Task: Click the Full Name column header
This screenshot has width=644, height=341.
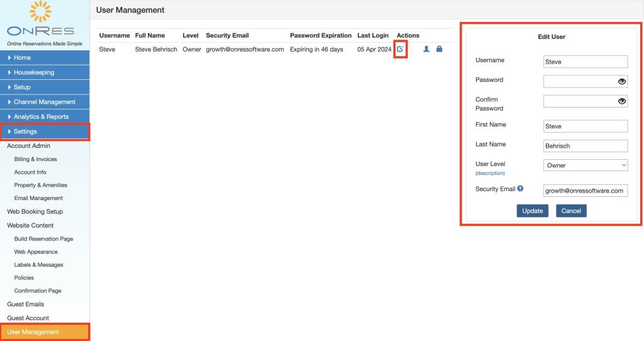Action: pyautogui.click(x=150, y=35)
